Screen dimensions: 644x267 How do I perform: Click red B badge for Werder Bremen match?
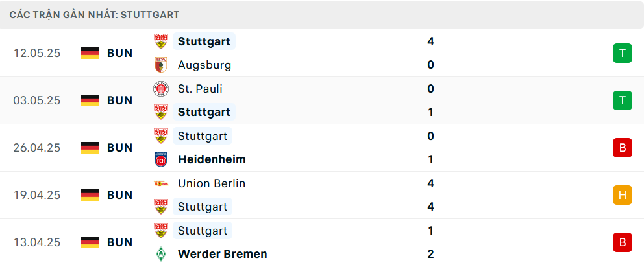623,242
